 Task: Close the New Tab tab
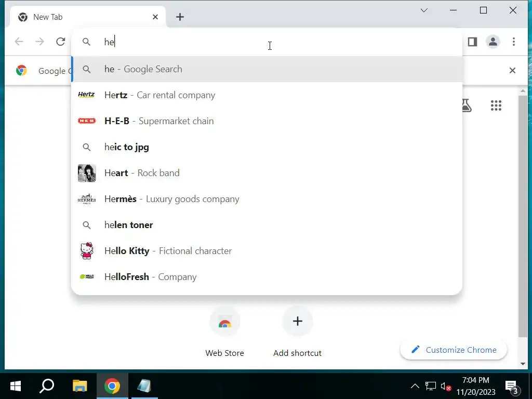pos(155,17)
